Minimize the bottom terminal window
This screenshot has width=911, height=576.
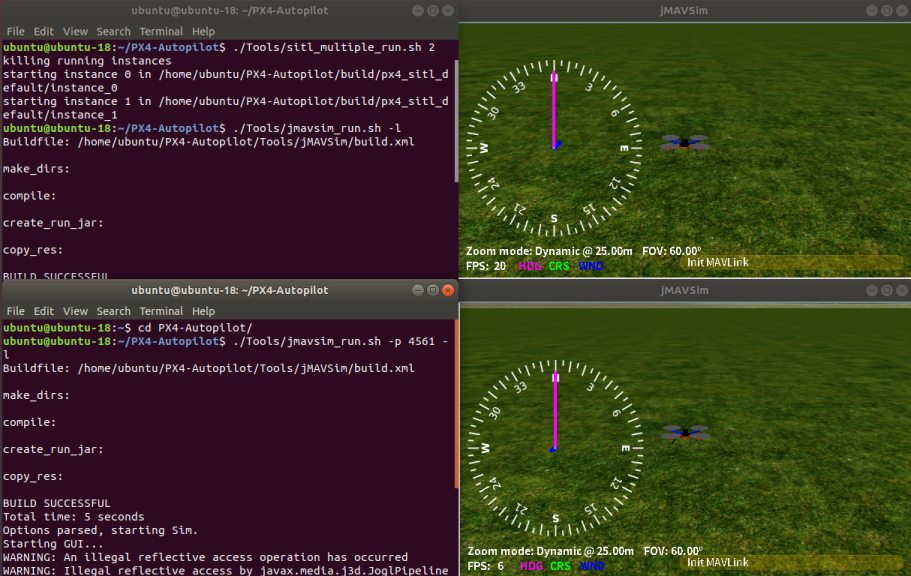(418, 290)
